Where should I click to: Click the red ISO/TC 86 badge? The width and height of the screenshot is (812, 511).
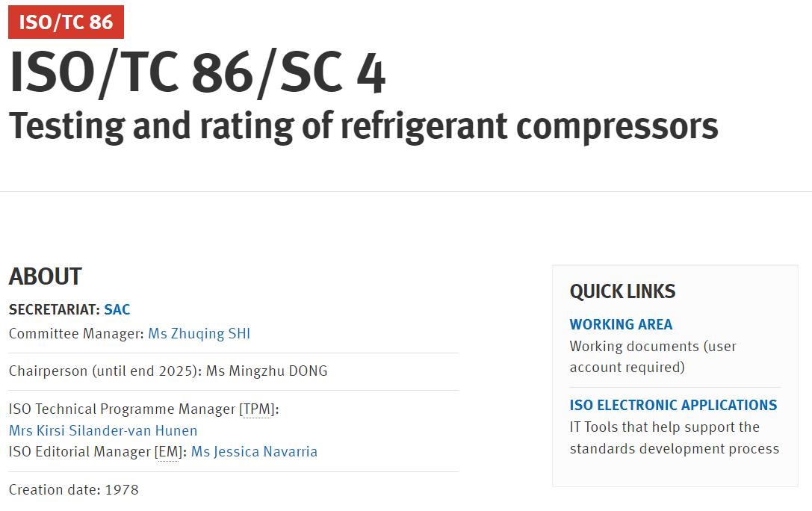click(66, 22)
